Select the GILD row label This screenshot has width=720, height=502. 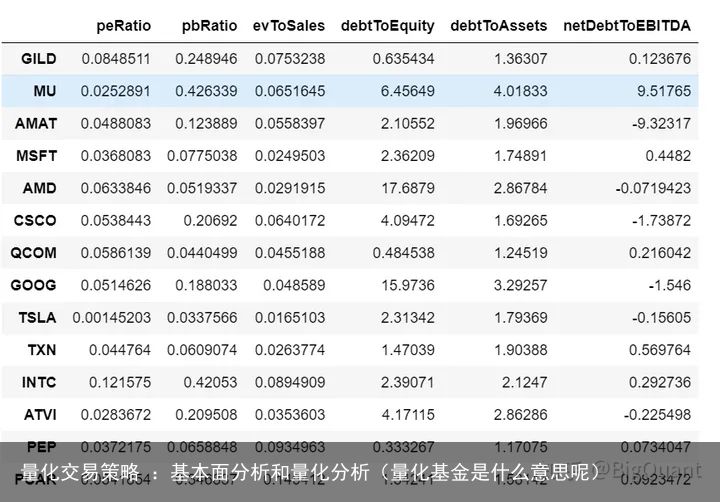39,59
